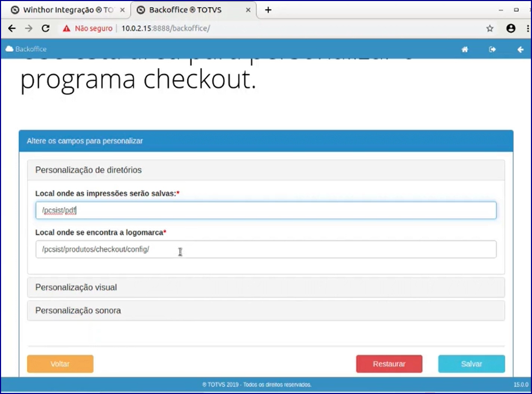Close the Backoffice TOTVS tab
The image size is (532, 394).
click(x=248, y=10)
